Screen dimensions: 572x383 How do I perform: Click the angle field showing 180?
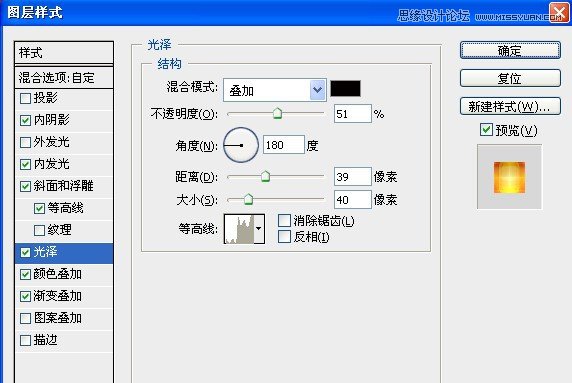point(283,145)
